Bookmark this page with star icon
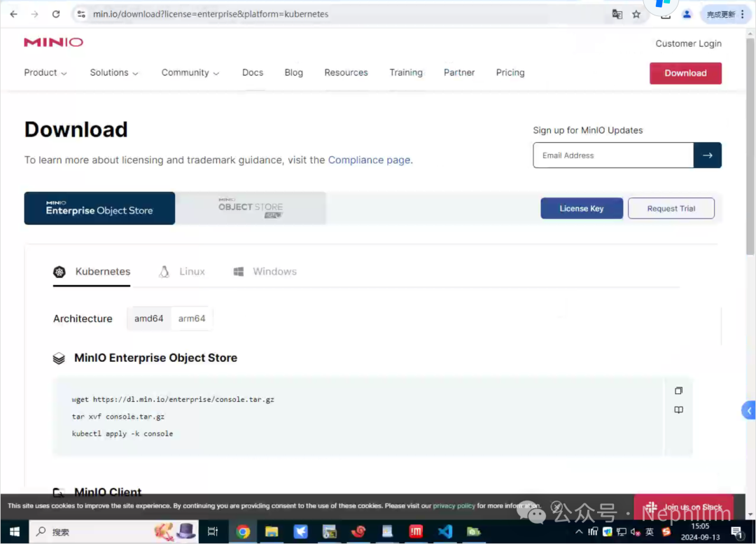Viewport: 756px width, 544px height. [636, 14]
